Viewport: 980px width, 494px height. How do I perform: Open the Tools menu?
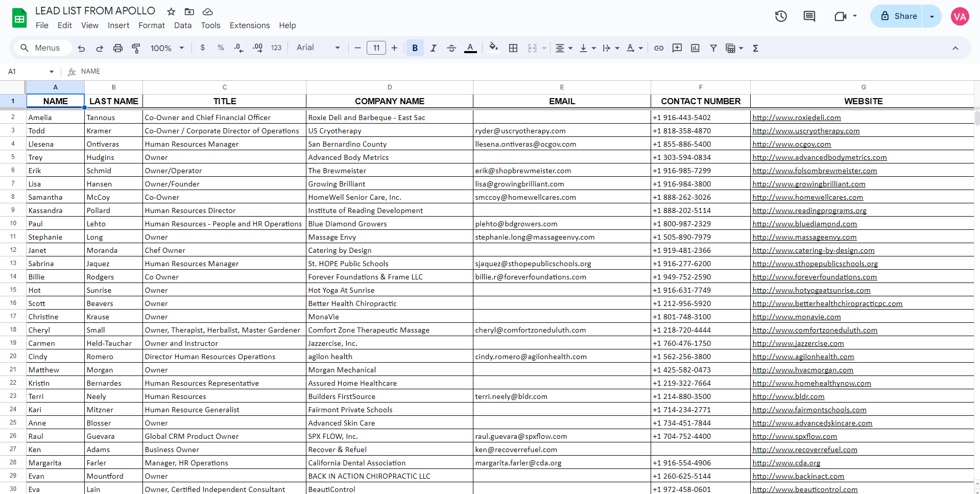tap(210, 25)
